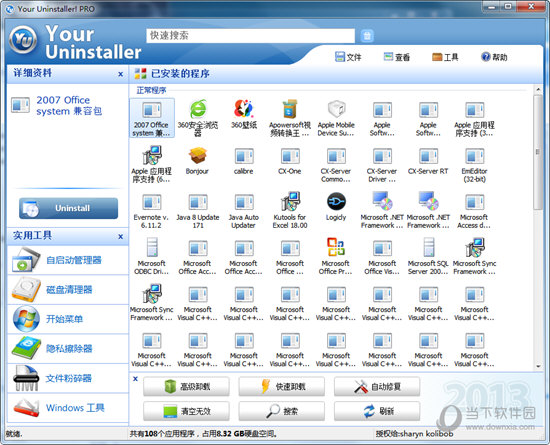Viewport: 550px width, 445px height.
Task: Click the icon beside the search box
Action: click(x=367, y=35)
